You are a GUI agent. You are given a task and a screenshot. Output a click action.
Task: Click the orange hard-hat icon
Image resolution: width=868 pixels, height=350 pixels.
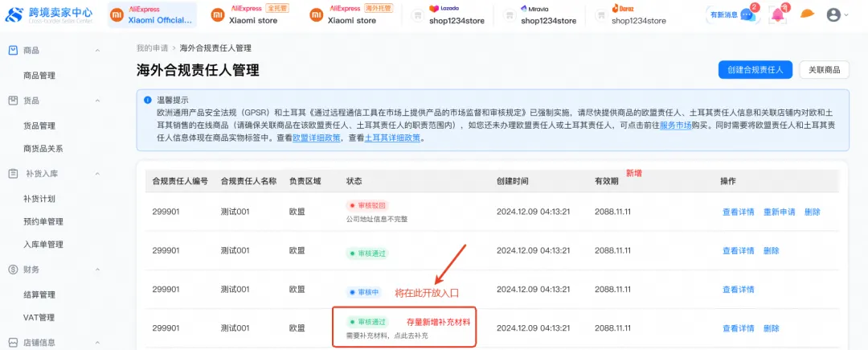(807, 14)
